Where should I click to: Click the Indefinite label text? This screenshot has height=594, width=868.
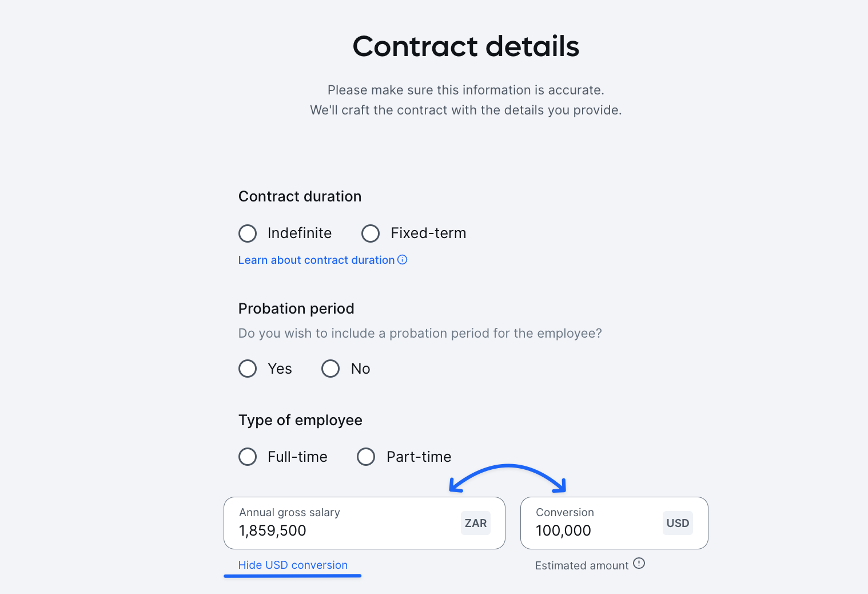tap(300, 233)
